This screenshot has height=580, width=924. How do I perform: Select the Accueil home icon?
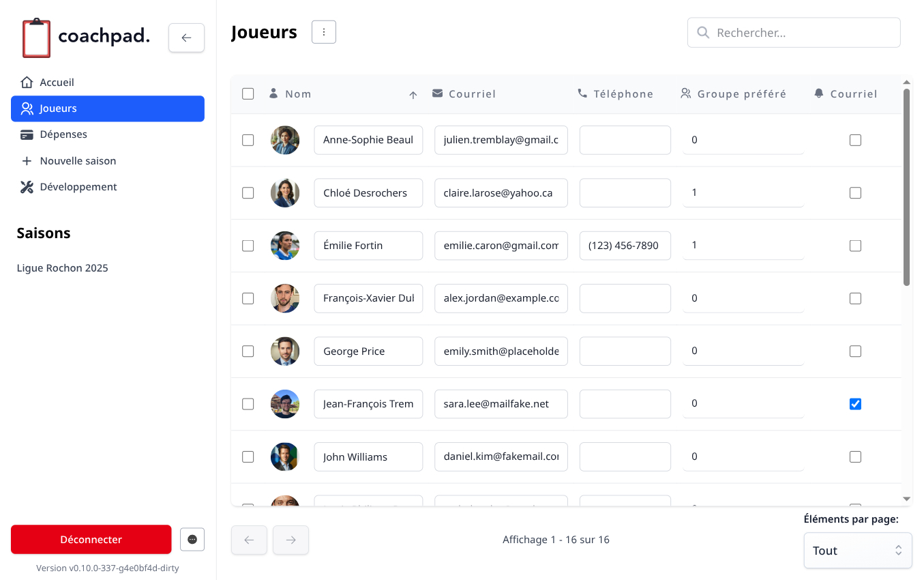(27, 82)
